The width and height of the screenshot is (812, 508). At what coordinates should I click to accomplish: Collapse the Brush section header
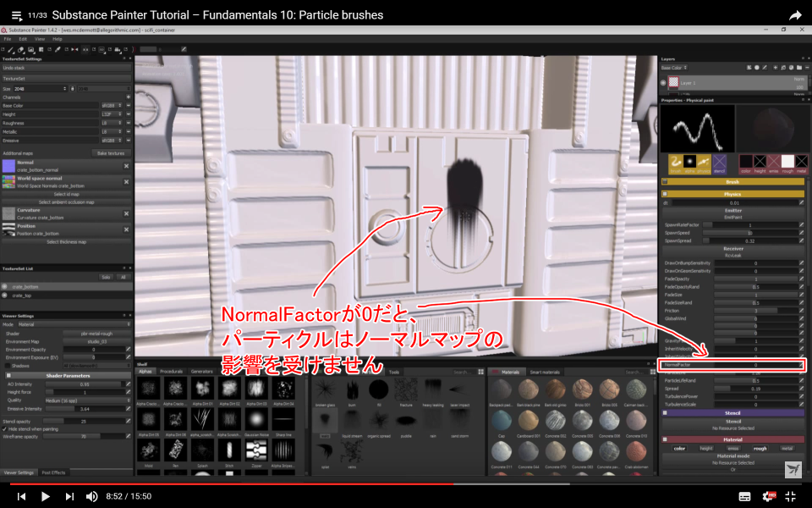(x=732, y=182)
